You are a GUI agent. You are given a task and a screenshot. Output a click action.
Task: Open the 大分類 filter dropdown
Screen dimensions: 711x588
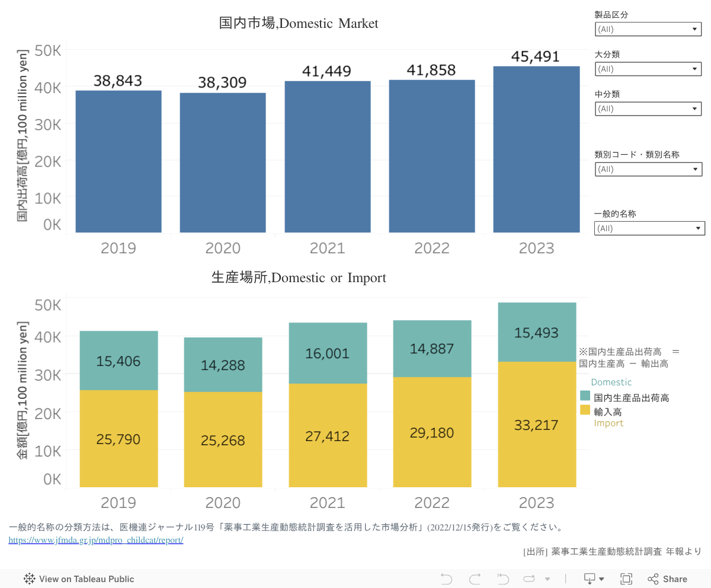tap(648, 69)
